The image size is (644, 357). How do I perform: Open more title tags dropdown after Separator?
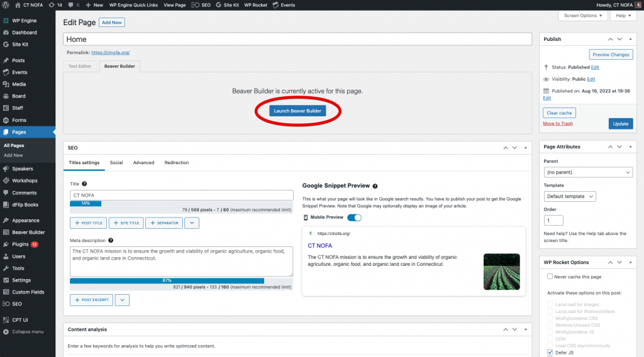click(x=192, y=223)
